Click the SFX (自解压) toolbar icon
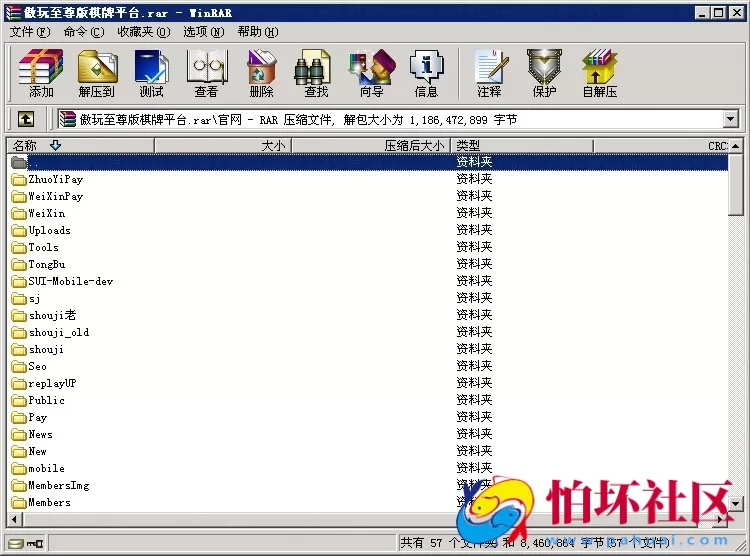This screenshot has height=556, width=750. point(600,73)
